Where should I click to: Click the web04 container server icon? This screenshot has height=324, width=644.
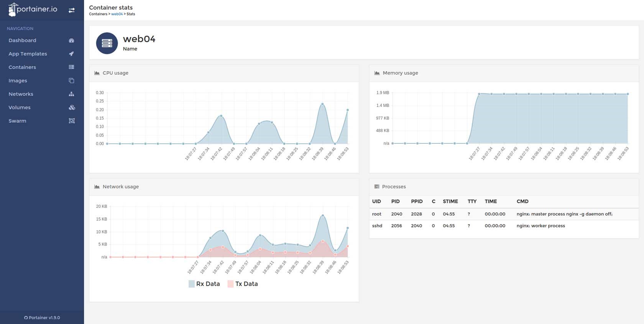click(x=107, y=43)
